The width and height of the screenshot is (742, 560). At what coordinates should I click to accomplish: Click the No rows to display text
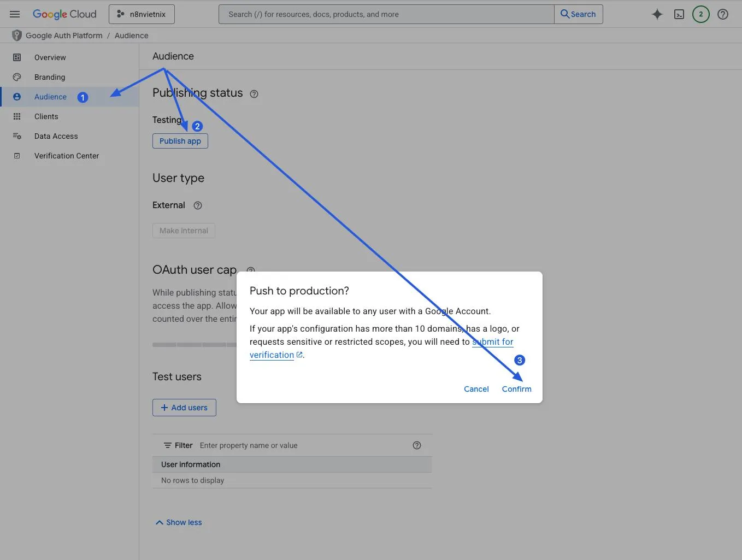click(x=192, y=480)
